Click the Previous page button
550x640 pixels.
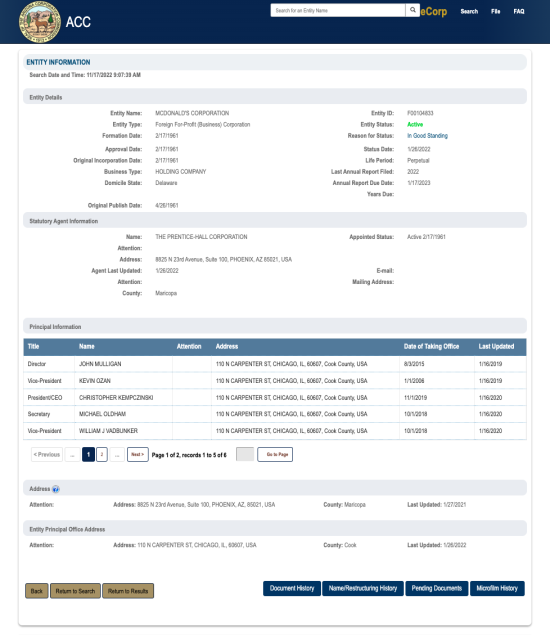(x=47, y=454)
